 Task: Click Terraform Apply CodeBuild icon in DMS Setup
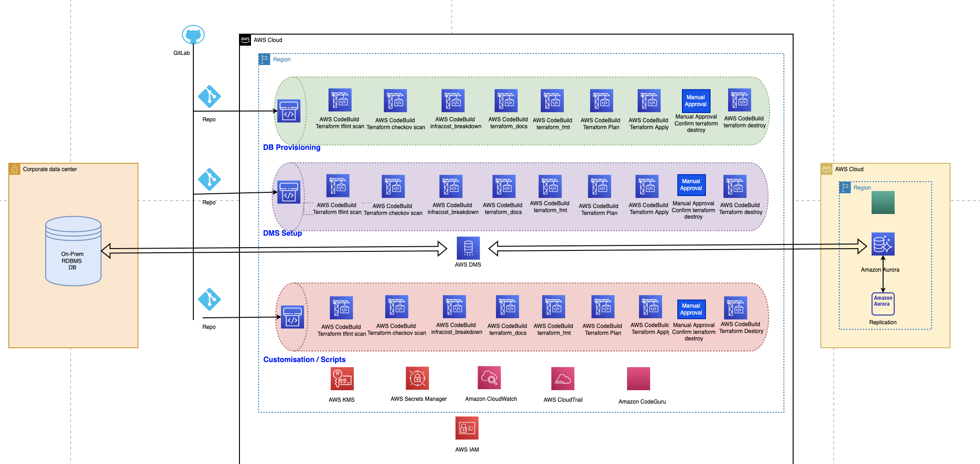tap(647, 186)
